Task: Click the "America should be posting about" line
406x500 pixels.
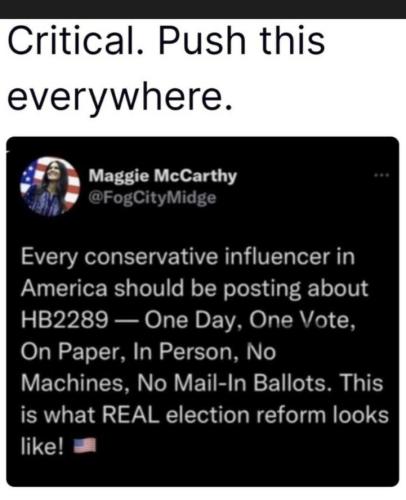Action: (x=194, y=288)
